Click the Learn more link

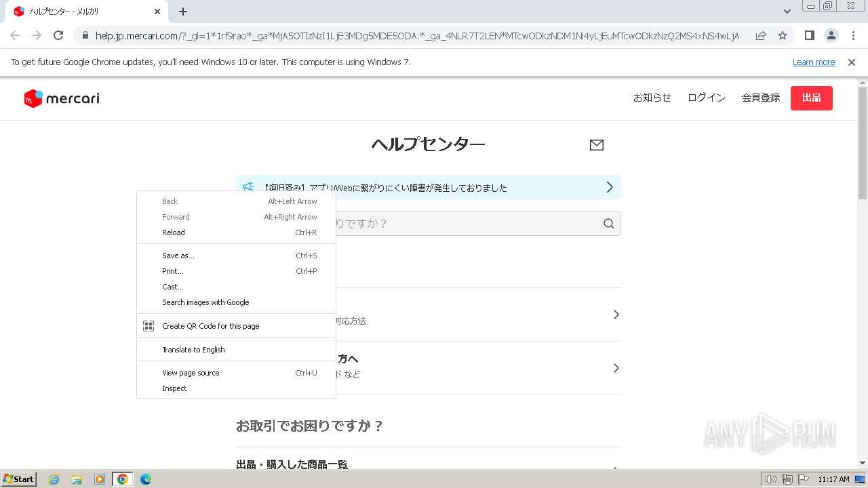point(814,62)
